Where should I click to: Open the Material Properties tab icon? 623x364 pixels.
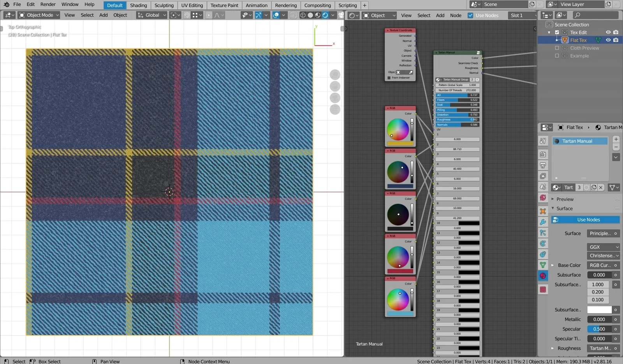pos(544,276)
